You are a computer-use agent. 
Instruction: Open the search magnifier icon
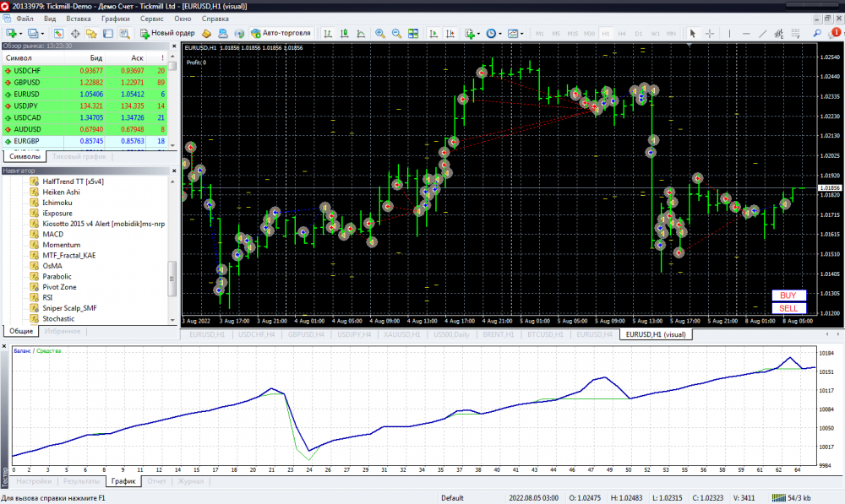pyautogui.click(x=817, y=34)
